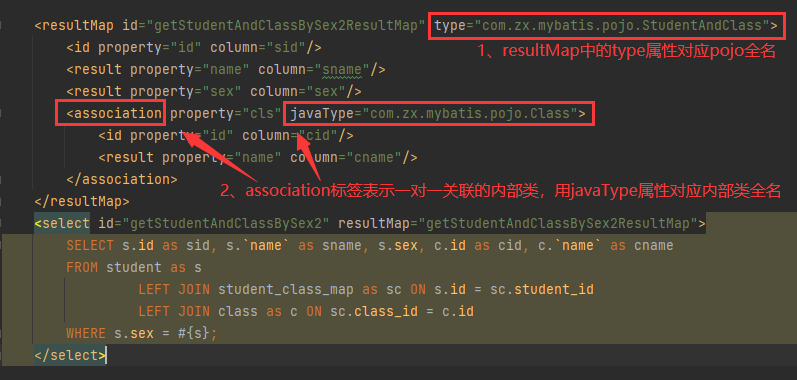Click column value "cid" in nested id element

coord(318,135)
